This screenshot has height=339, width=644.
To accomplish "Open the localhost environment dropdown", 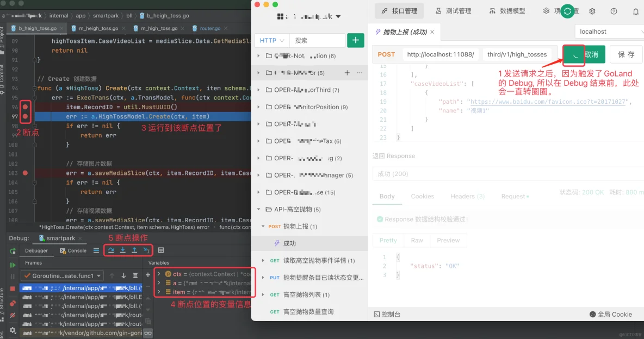I will pos(610,32).
